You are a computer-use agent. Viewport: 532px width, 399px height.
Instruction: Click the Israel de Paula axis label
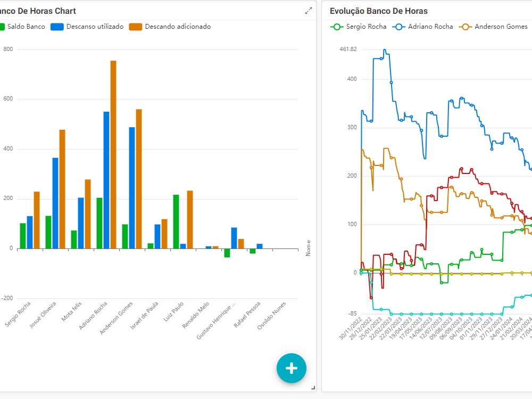click(145, 315)
